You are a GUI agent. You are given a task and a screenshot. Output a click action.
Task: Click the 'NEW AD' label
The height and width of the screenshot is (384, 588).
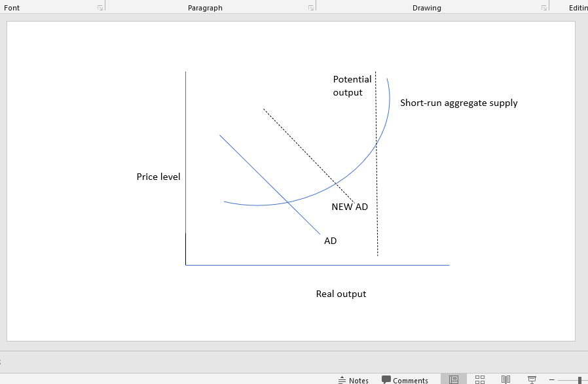[x=350, y=207]
